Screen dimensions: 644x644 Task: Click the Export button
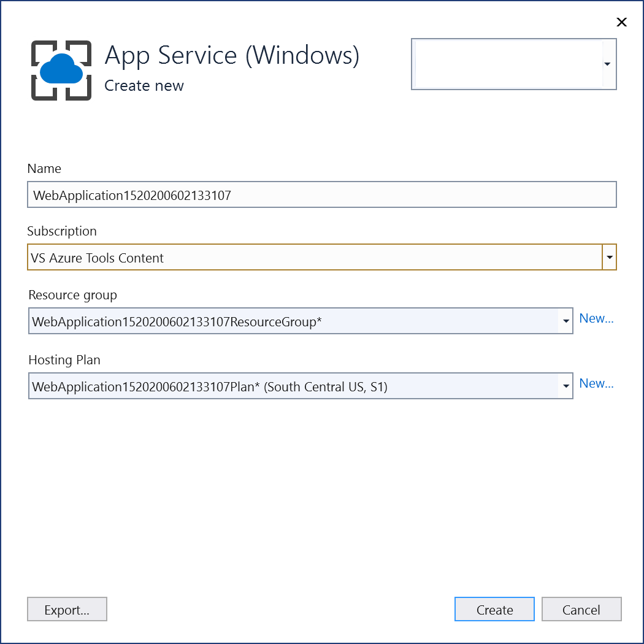pyautogui.click(x=67, y=609)
